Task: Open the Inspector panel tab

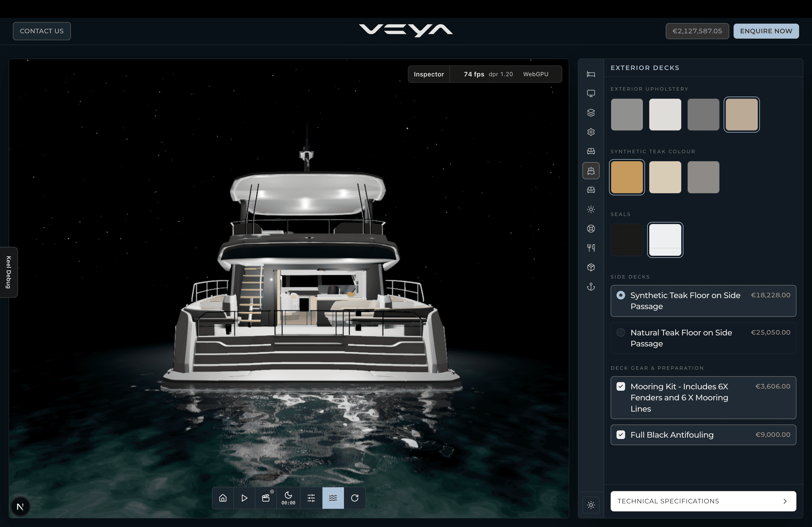Action: (429, 74)
